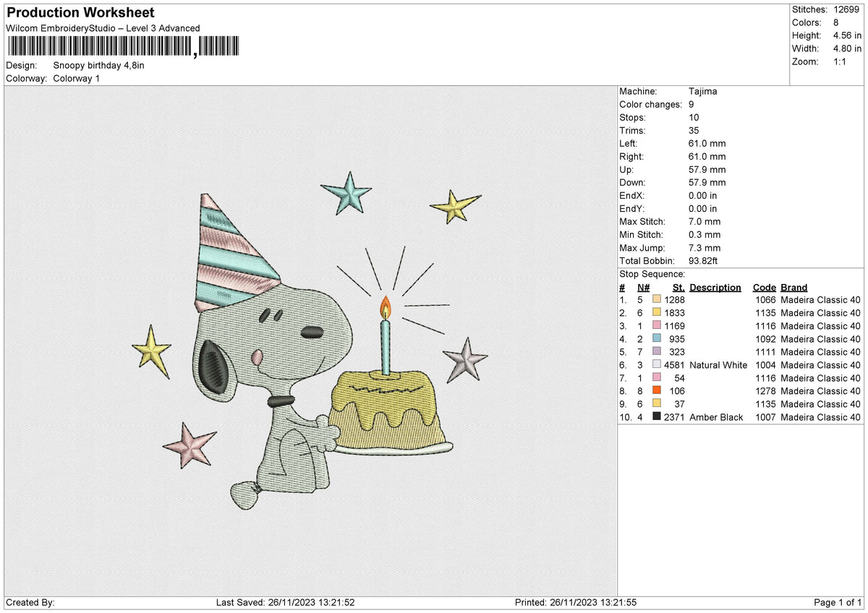Select the 'St.' column header
This screenshot has height=613, width=868.
pos(678,287)
